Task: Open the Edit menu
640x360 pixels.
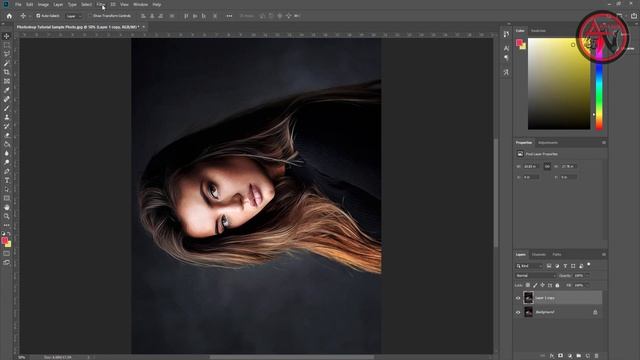Action: pyautogui.click(x=29, y=4)
